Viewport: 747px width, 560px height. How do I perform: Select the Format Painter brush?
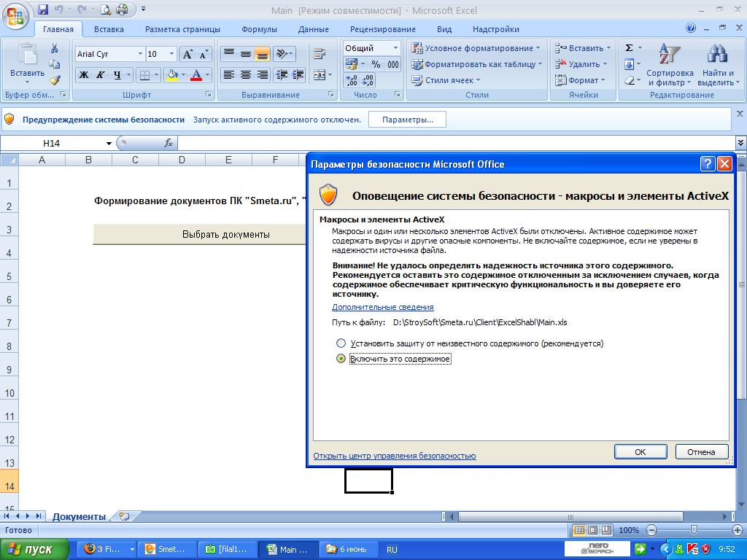point(54,80)
